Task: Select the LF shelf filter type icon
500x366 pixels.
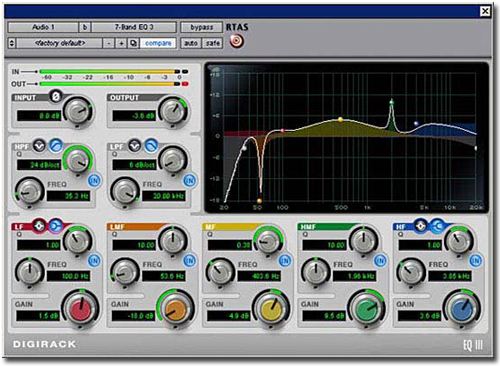Action: [56, 226]
